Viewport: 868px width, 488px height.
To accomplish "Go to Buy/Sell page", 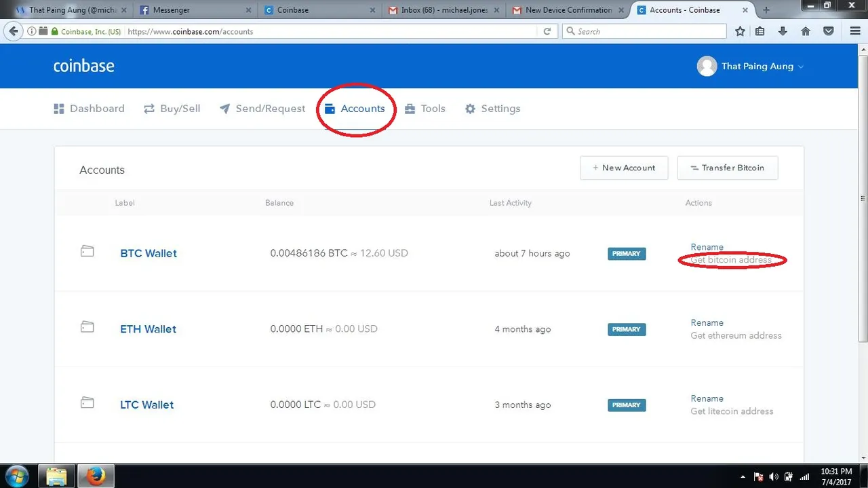I will [172, 109].
